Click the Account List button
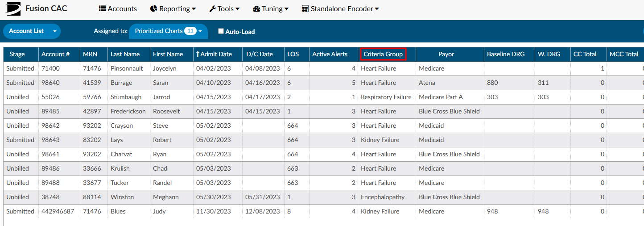 [26, 31]
